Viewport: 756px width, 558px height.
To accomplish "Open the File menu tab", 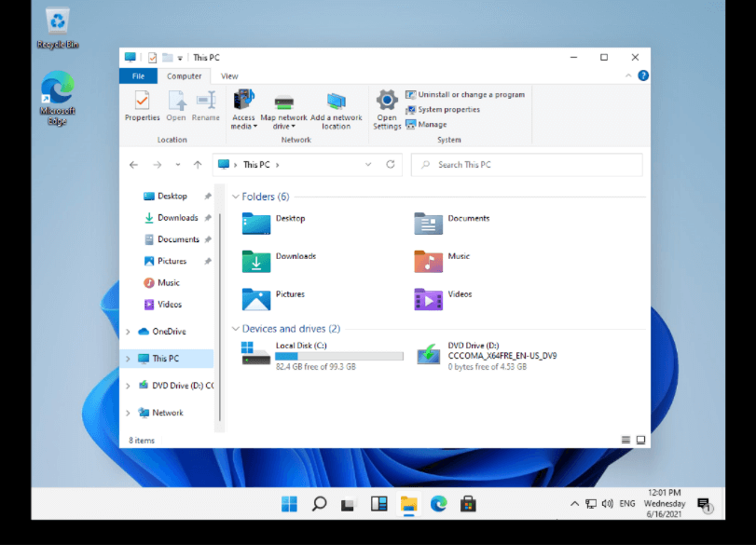I will 138,75.
